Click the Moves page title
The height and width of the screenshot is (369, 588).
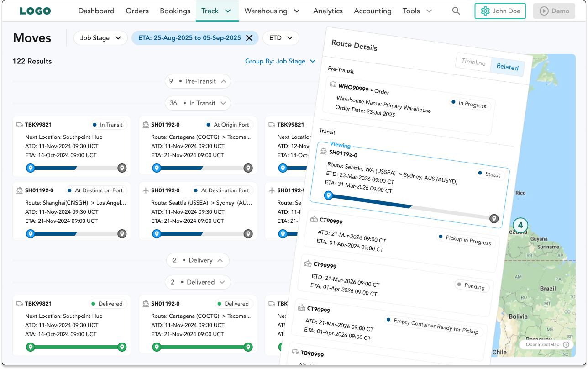(32, 37)
